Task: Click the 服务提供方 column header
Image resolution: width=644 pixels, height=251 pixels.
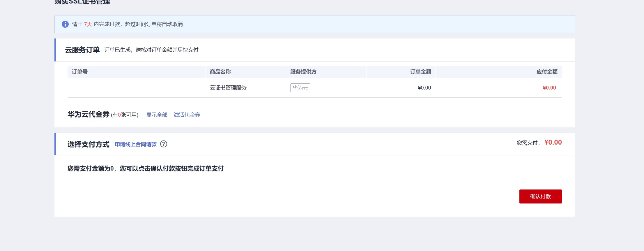Action: (x=303, y=72)
